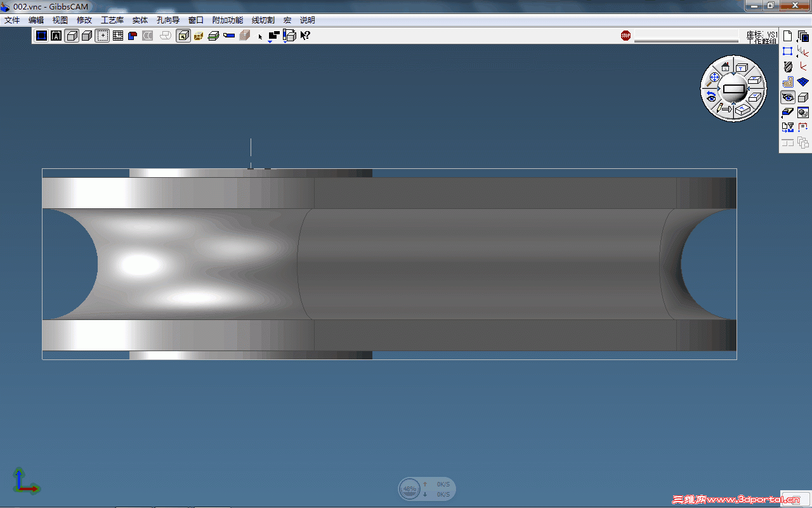The image size is (812, 508).
Task: Expand the stacked windows palette button
Action: (x=803, y=36)
